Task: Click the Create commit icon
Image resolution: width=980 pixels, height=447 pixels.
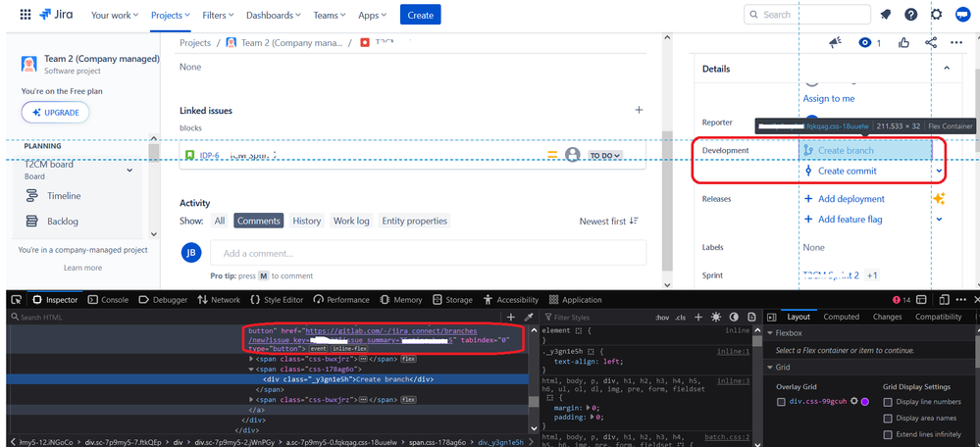Action: [x=808, y=172]
